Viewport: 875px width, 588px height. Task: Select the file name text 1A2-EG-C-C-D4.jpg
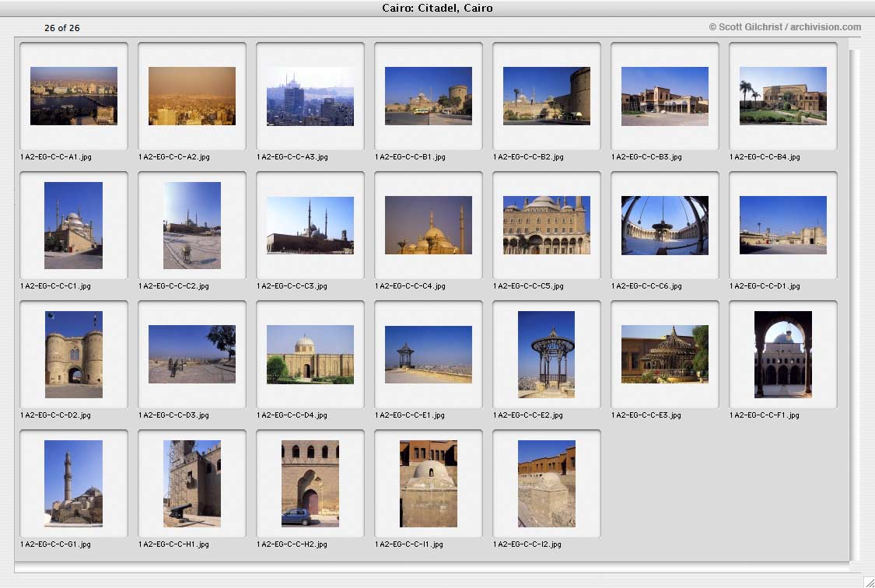pos(292,415)
